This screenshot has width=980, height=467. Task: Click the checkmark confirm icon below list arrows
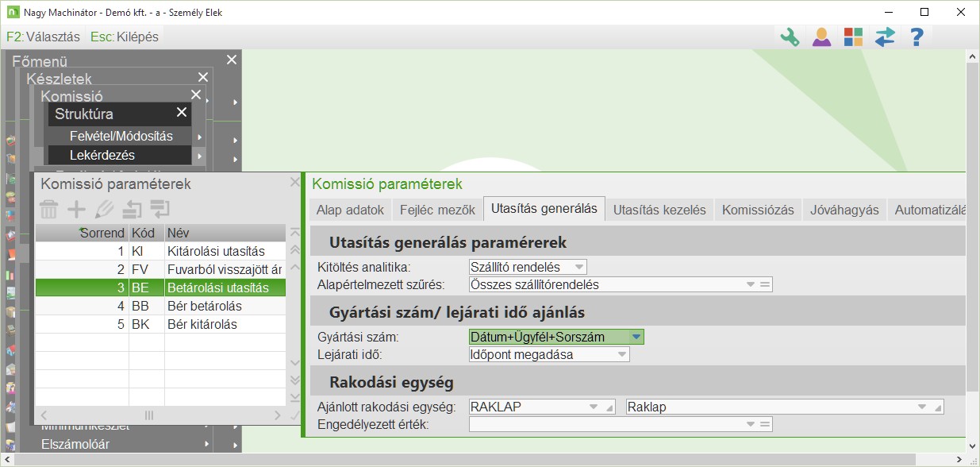(295, 415)
